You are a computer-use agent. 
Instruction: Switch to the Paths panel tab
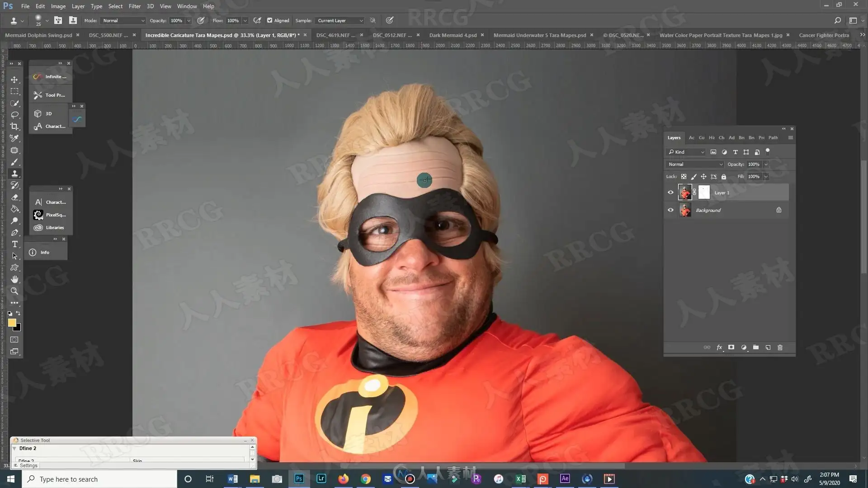773,138
